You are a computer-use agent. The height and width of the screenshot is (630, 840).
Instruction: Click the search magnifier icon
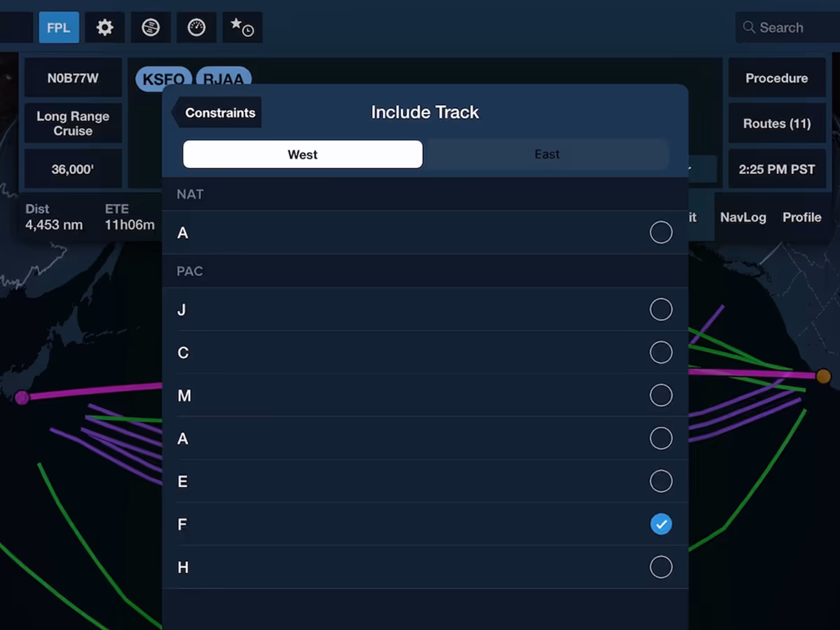coord(749,27)
